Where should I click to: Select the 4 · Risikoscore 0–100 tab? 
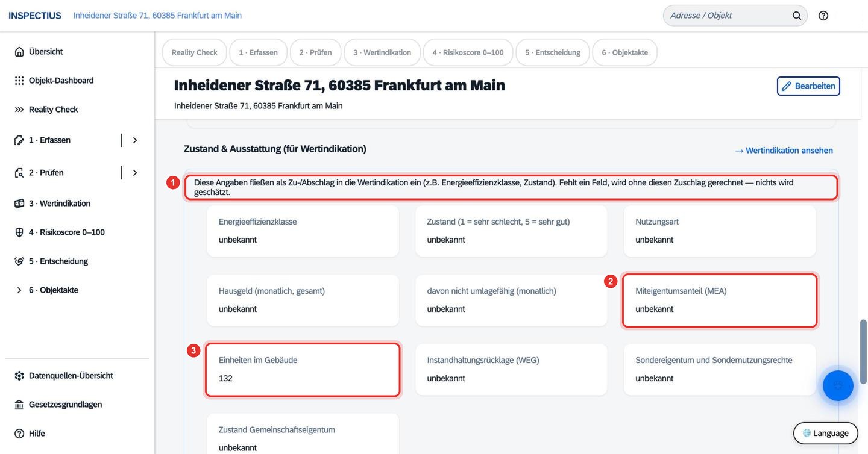click(468, 52)
